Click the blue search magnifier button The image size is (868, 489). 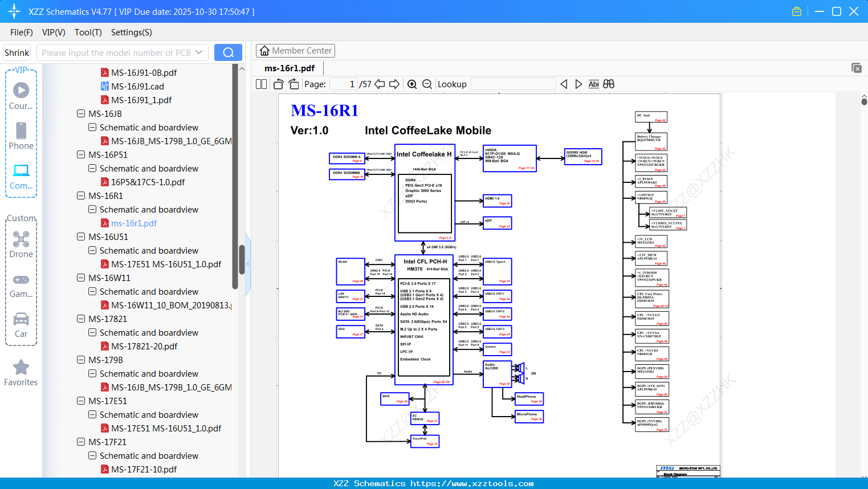[228, 52]
